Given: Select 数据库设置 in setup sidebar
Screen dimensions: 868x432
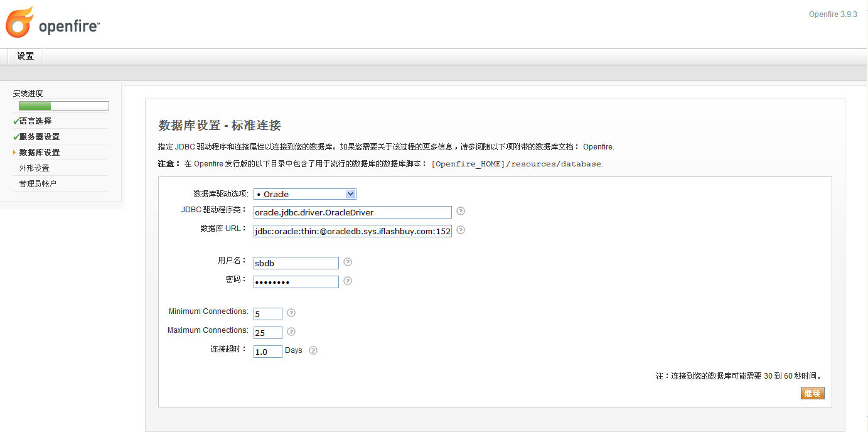Looking at the screenshot, I should (40, 153).
